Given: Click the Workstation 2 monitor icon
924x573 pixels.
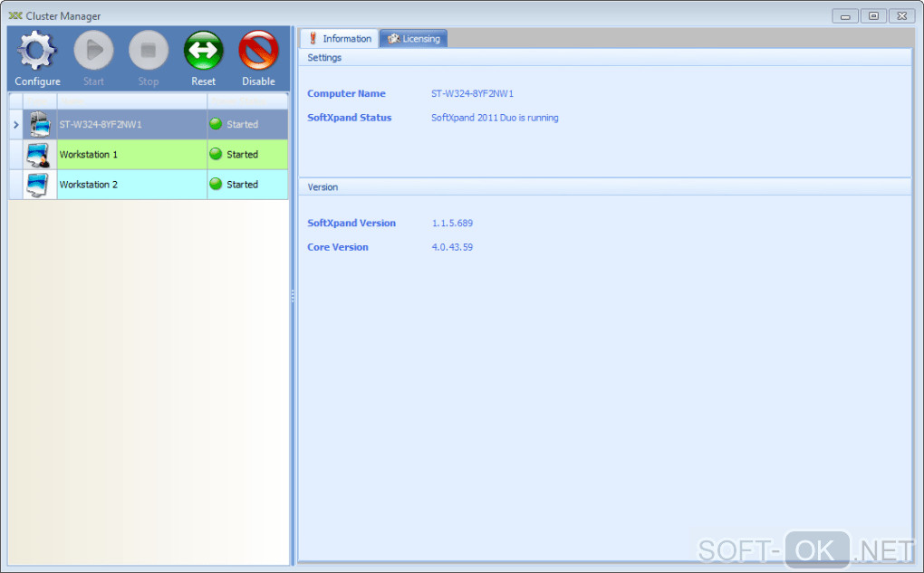Looking at the screenshot, I should (x=37, y=185).
